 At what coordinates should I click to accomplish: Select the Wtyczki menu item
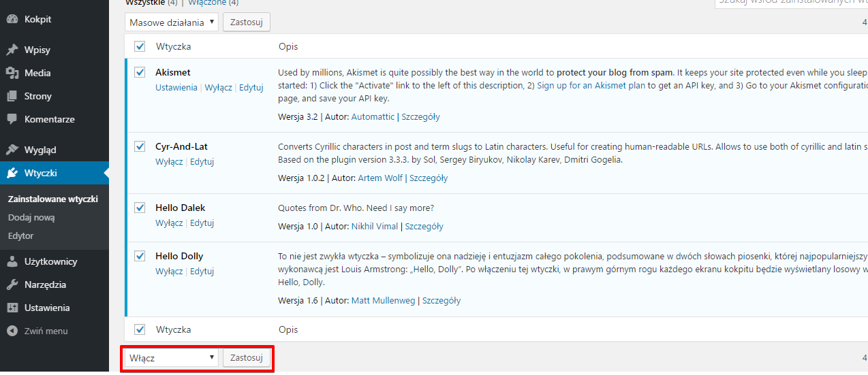coord(55,173)
